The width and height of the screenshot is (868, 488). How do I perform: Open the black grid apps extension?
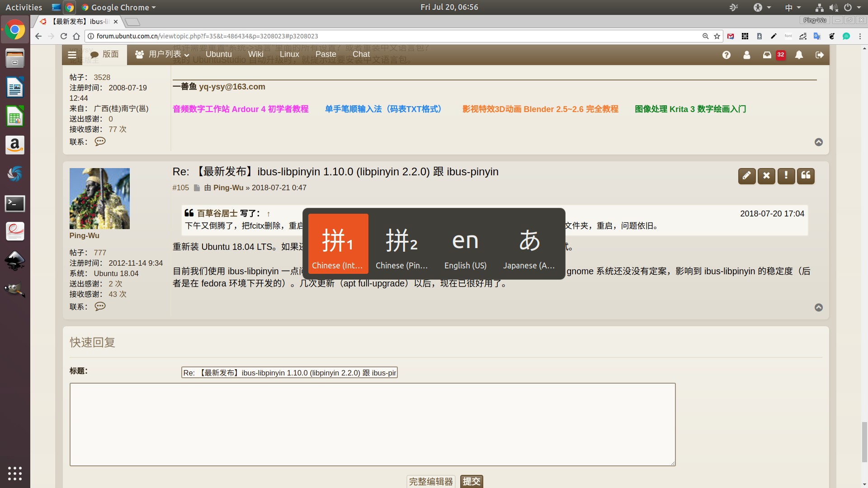(745, 36)
